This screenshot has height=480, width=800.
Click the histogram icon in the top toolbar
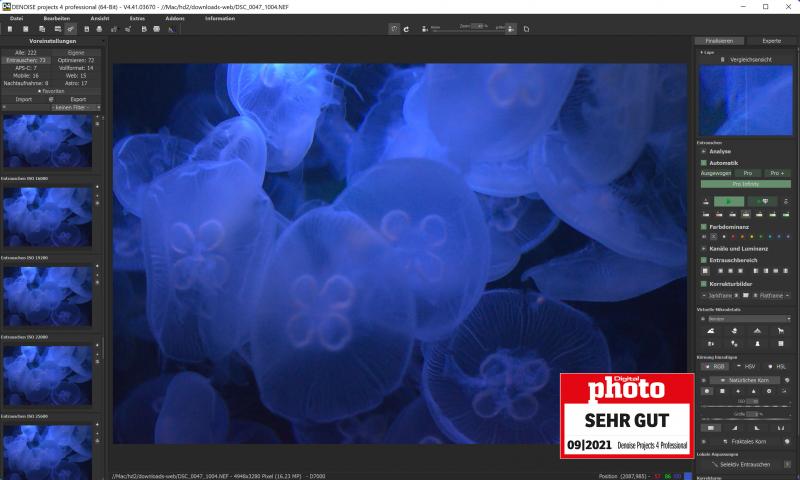coord(171,29)
